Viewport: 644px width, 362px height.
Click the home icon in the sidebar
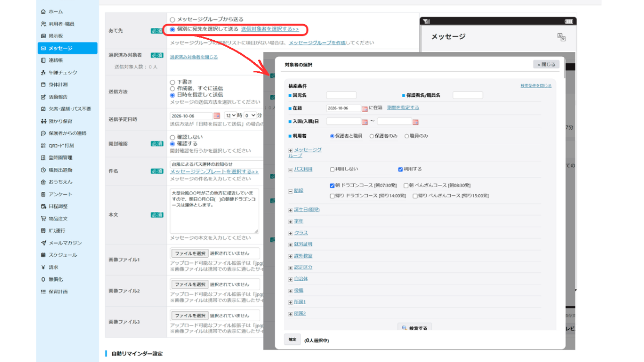(x=43, y=11)
